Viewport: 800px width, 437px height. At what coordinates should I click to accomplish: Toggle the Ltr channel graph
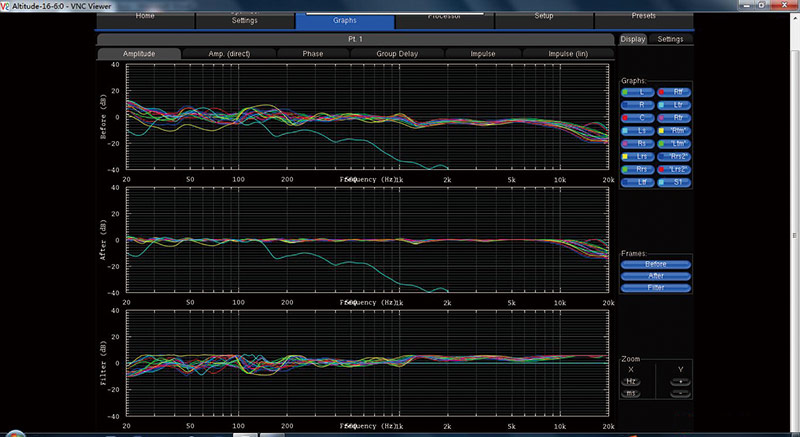(674, 105)
